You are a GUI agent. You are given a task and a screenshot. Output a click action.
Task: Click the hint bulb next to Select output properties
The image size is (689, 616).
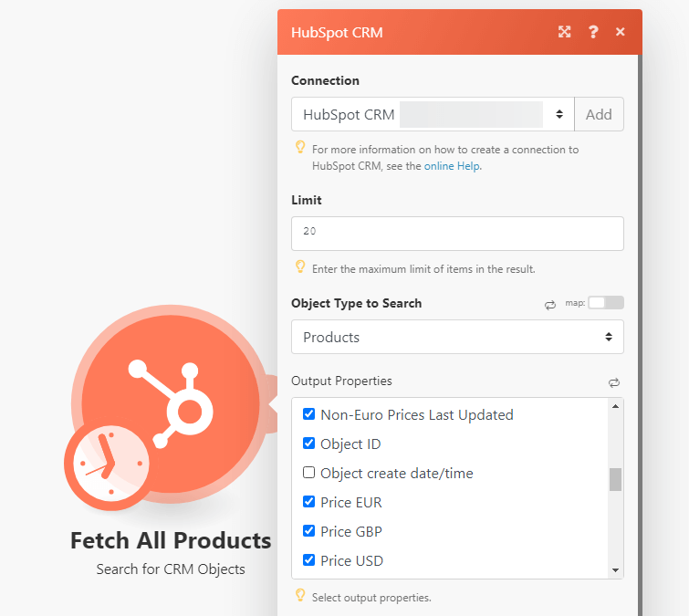(300, 595)
